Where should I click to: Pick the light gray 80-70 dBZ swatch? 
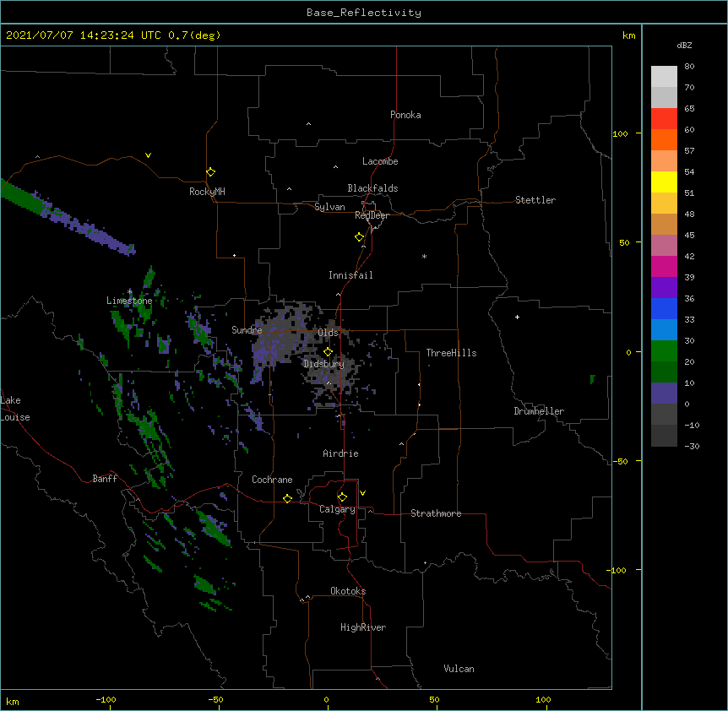[x=664, y=77]
